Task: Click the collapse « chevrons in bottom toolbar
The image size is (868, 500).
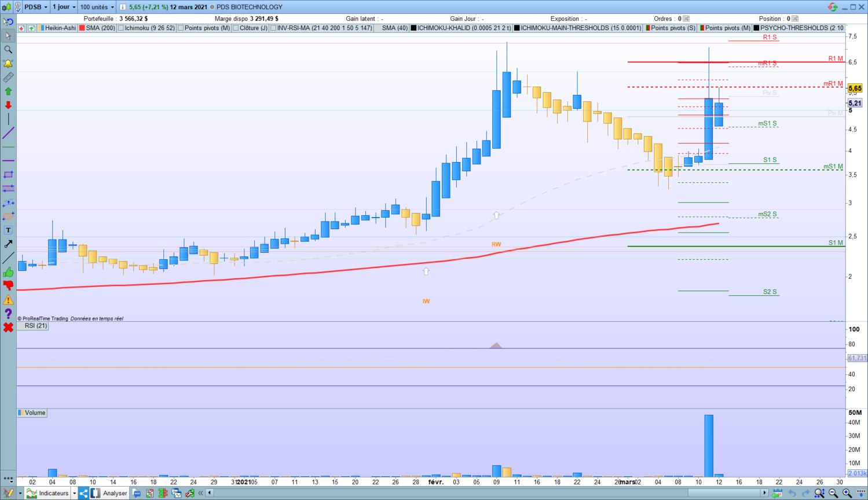Action: click(201, 493)
